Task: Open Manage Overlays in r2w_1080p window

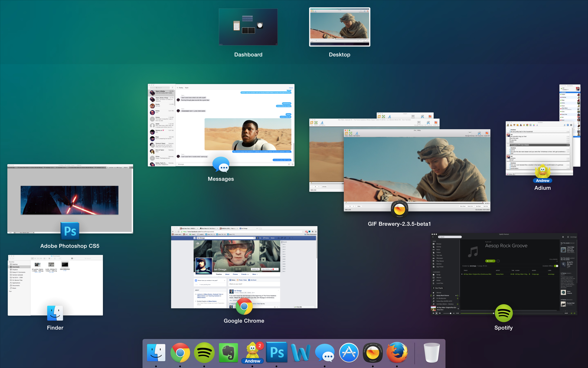Action: (470, 134)
